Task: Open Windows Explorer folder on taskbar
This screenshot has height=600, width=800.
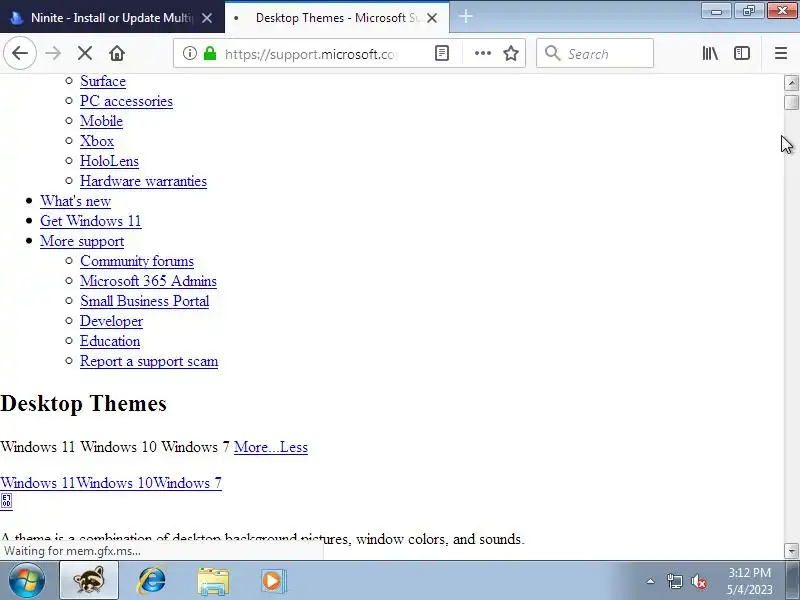Action: (213, 580)
